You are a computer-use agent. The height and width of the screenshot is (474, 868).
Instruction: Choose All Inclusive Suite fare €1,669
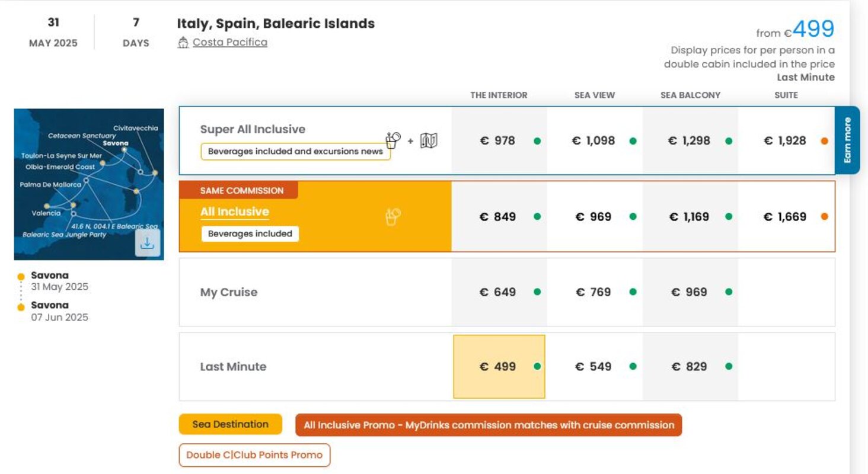tap(785, 217)
